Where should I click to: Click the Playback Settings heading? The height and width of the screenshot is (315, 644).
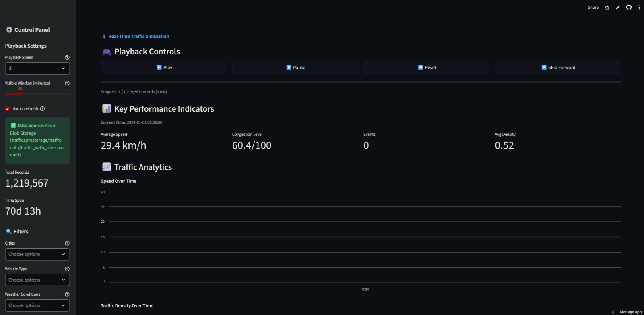[26, 46]
